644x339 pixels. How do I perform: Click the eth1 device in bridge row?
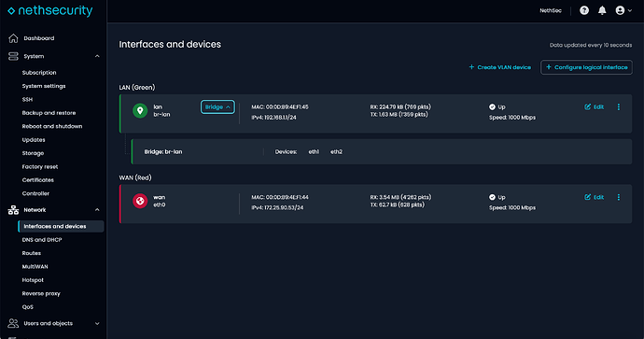coord(314,151)
